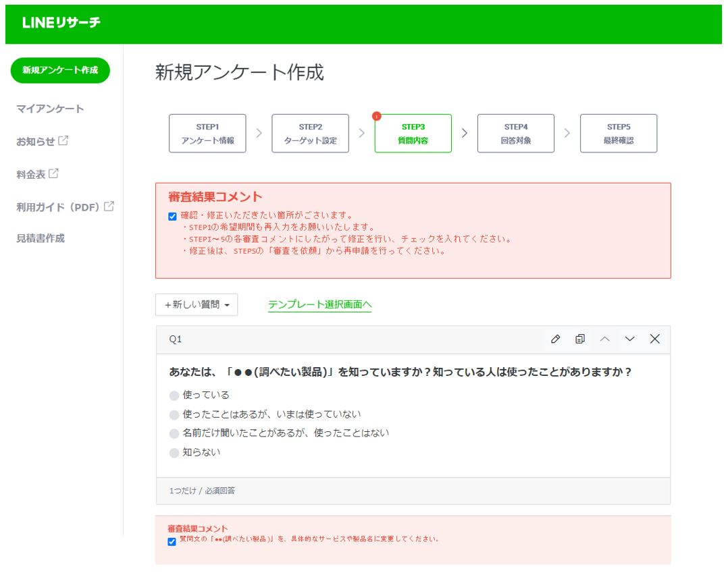Viewport: 728px width, 575px height.
Task: Toggle the Q1 review comment checkbox
Action: [172, 541]
